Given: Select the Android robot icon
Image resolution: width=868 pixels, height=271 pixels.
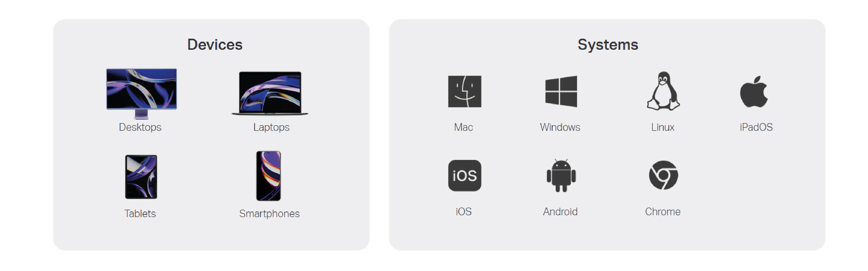Looking at the screenshot, I should [561, 176].
